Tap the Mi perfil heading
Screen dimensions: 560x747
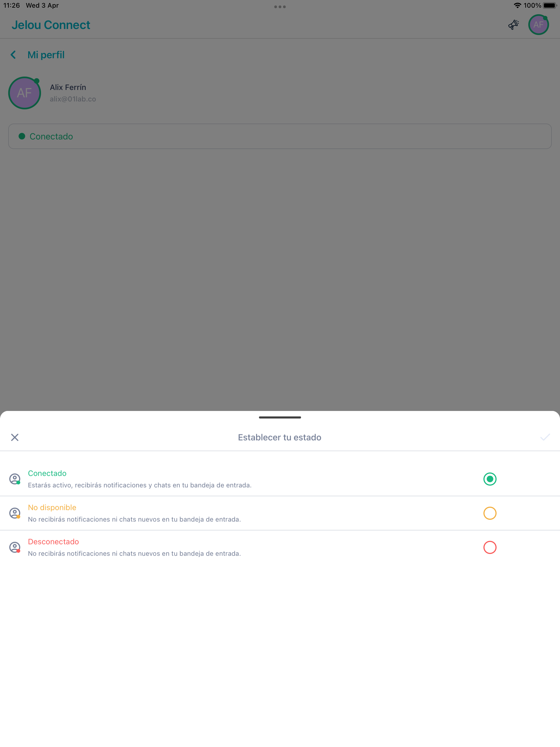click(46, 55)
